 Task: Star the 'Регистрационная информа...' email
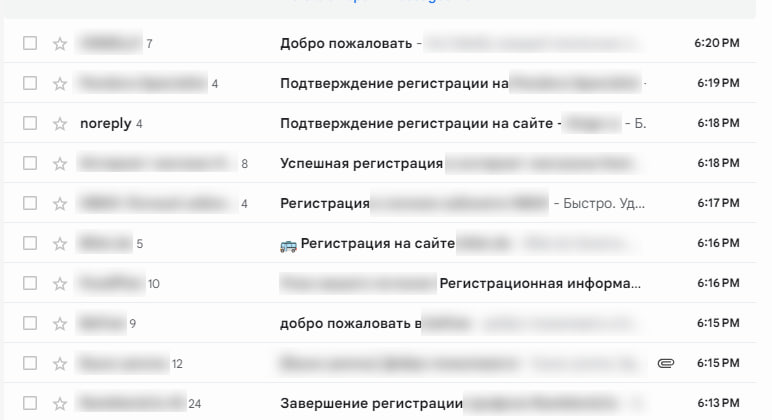click(60, 284)
